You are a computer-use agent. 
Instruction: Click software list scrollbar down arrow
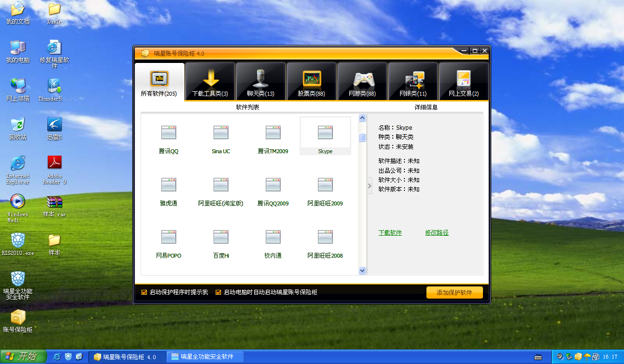(x=362, y=270)
